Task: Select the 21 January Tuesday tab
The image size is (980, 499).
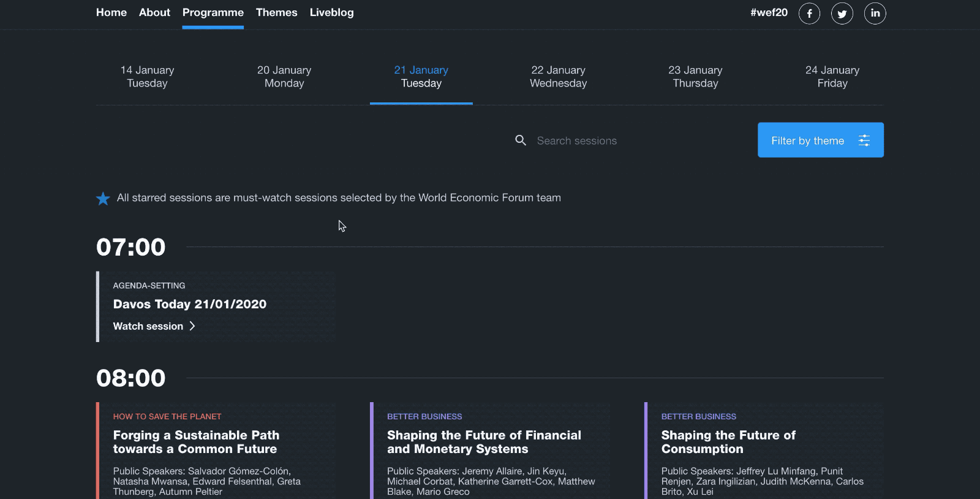Action: [421, 77]
